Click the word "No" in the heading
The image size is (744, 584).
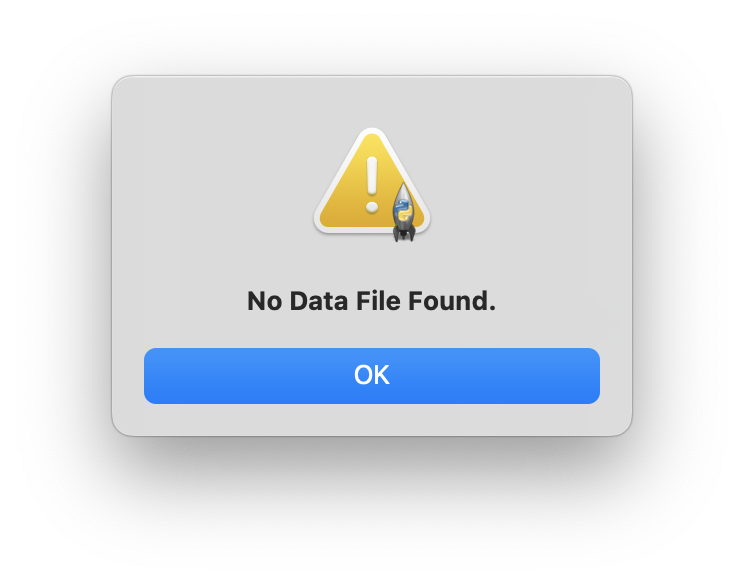click(x=264, y=301)
